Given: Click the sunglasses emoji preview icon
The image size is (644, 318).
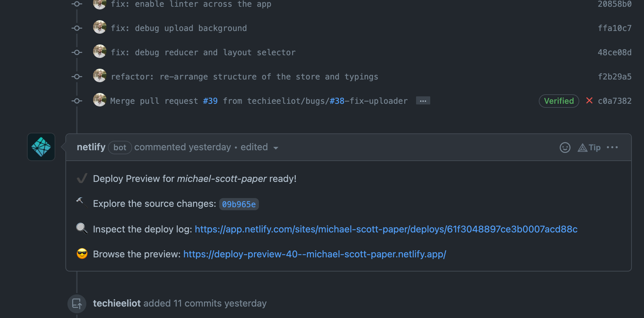Looking at the screenshot, I should tap(81, 254).
